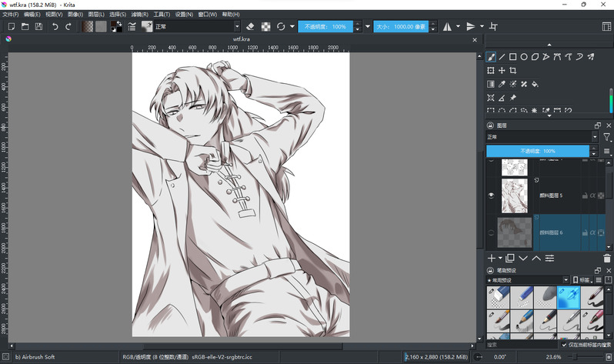Select the Ellipse tool

click(x=524, y=57)
